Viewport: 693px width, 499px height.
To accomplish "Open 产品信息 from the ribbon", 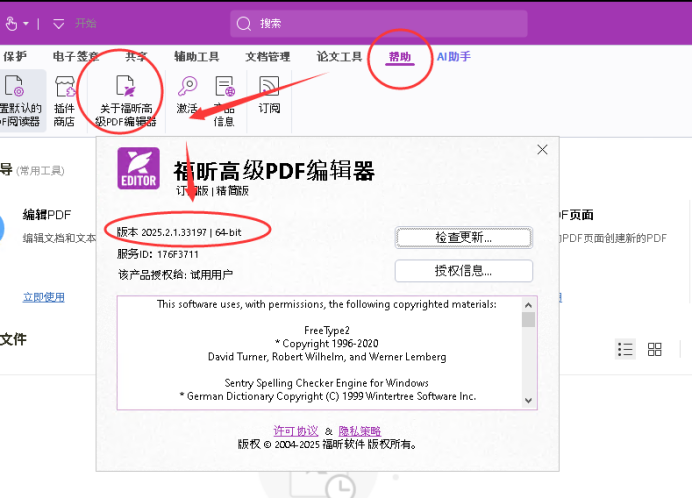I will 224,87.
